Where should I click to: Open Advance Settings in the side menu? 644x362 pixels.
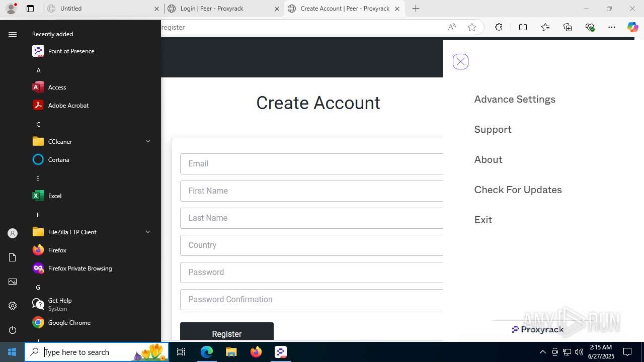click(515, 99)
